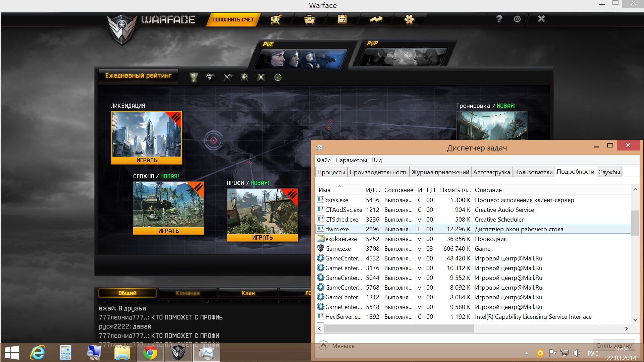Select the trophy rating filter icon
The image size is (644, 362).
coord(194,77)
